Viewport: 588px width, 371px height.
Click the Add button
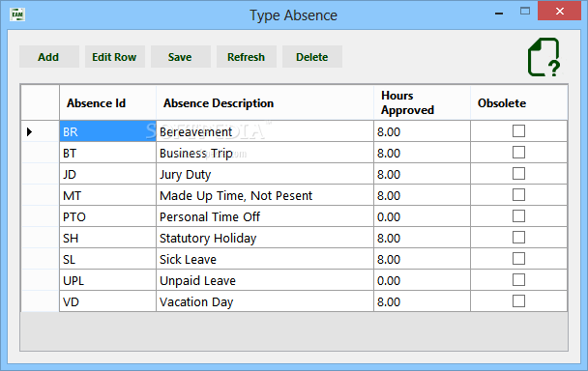pyautogui.click(x=49, y=57)
